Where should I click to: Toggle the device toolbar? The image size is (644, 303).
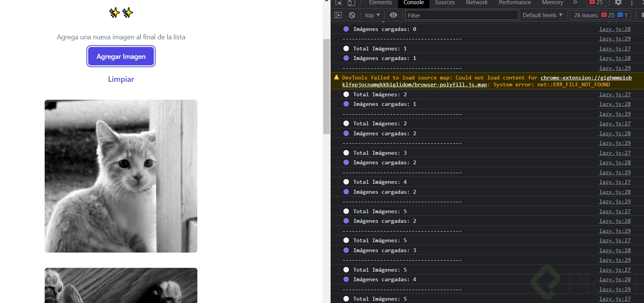(351, 3)
